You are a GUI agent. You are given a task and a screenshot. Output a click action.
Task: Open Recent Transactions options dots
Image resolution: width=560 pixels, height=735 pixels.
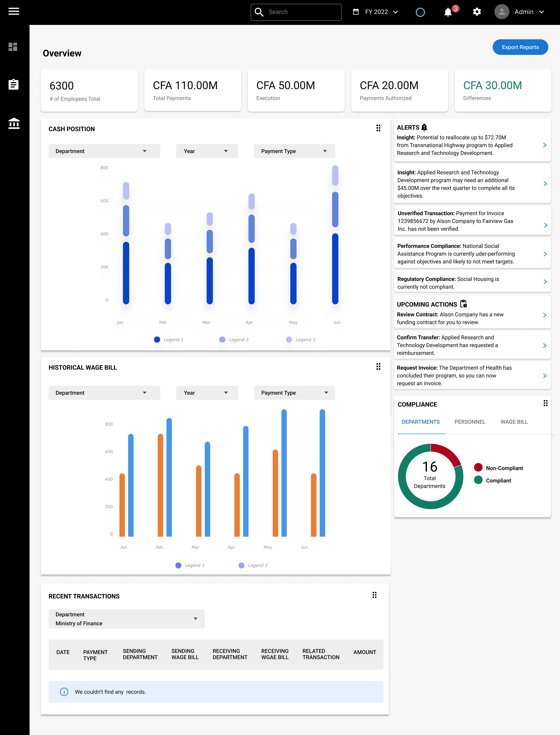tap(374, 595)
